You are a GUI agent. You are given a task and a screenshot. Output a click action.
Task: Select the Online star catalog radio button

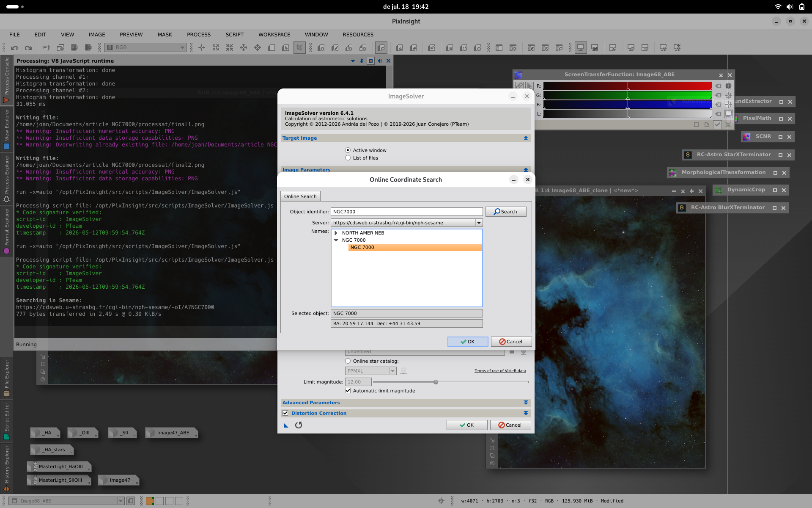[348, 361]
